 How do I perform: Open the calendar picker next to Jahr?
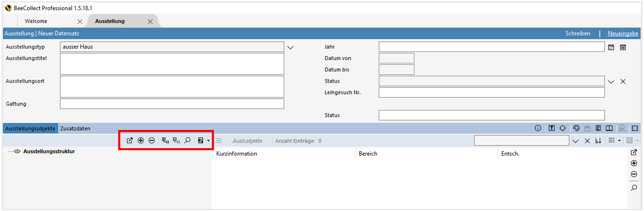(x=611, y=47)
